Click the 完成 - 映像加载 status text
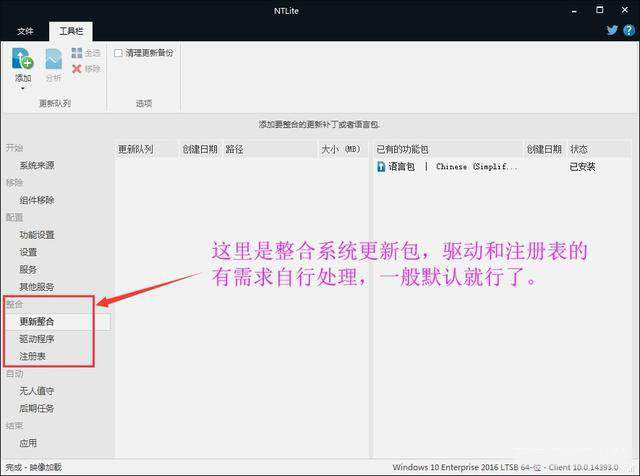The image size is (640, 476). (x=33, y=467)
